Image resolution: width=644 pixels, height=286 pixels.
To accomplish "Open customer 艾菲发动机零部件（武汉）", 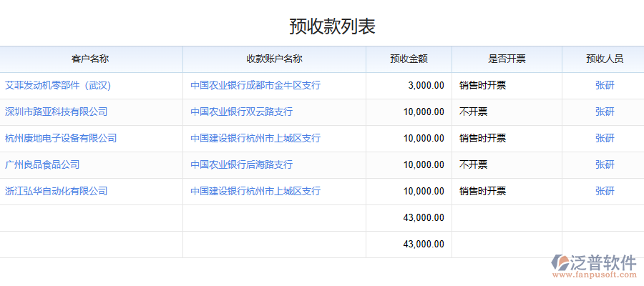I will [x=59, y=86].
